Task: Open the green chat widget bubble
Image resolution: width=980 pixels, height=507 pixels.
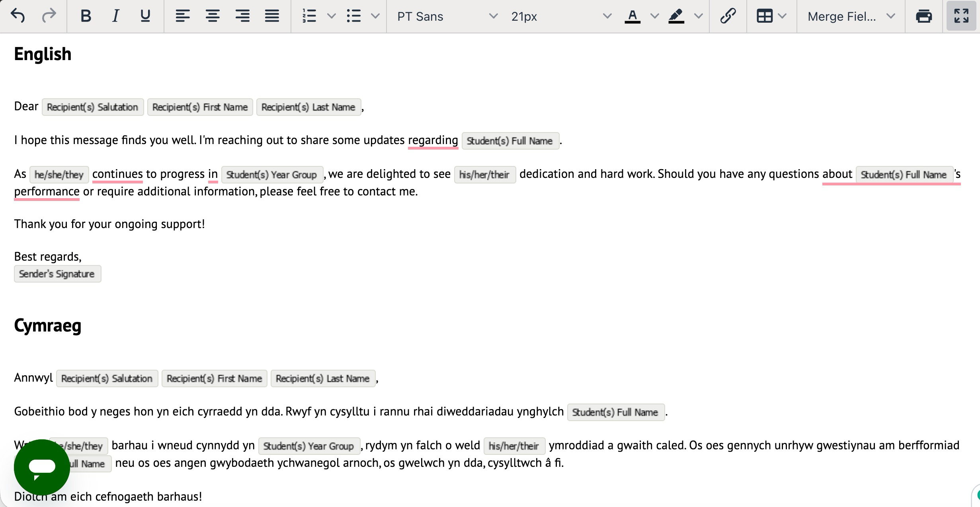Action: pyautogui.click(x=42, y=467)
